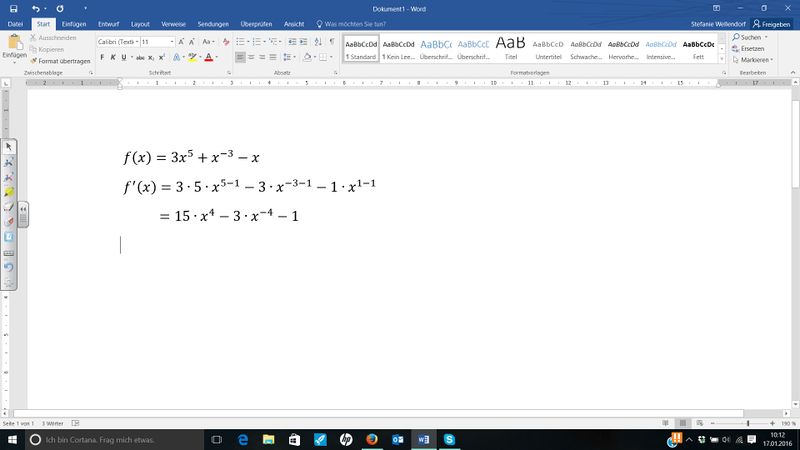Viewport: 800px width, 450px height.
Task: Open the font name dropdown Calibri
Action: click(x=135, y=42)
